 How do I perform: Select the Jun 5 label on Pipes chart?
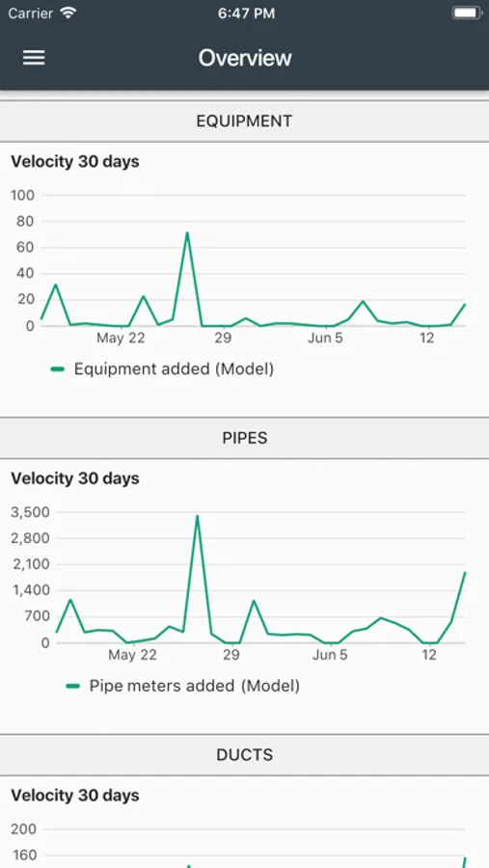click(330, 656)
